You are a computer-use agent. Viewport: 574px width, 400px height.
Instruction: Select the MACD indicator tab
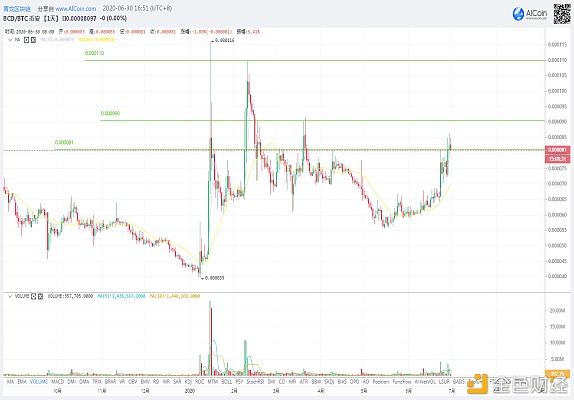tap(57, 382)
